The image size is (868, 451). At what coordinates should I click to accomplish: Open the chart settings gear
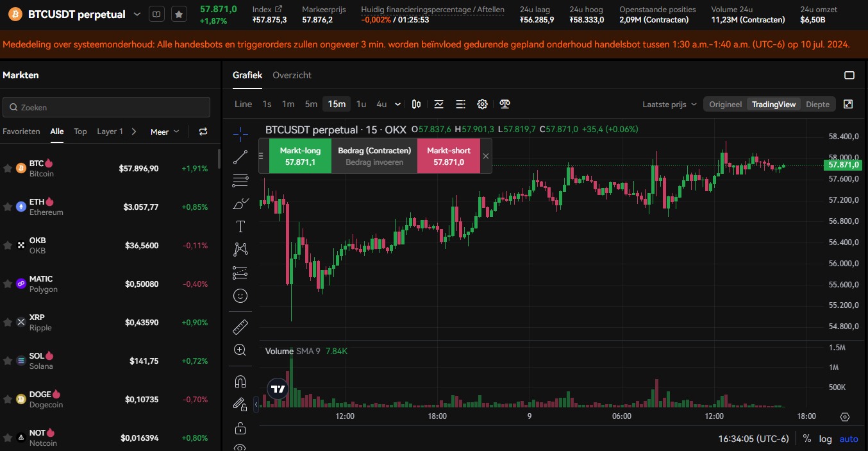coord(482,104)
